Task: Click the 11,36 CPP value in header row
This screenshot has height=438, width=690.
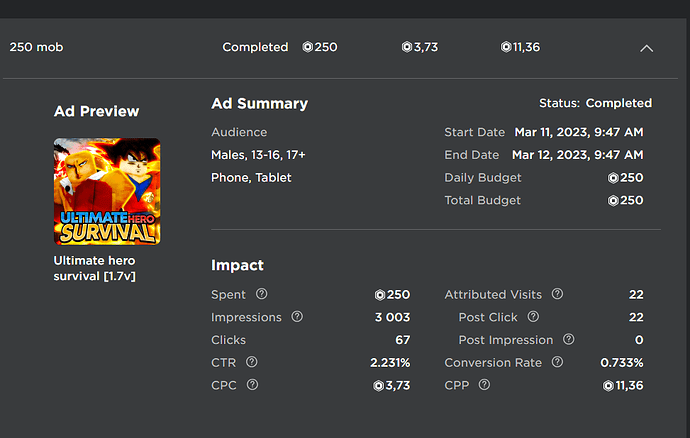Action: pos(521,47)
